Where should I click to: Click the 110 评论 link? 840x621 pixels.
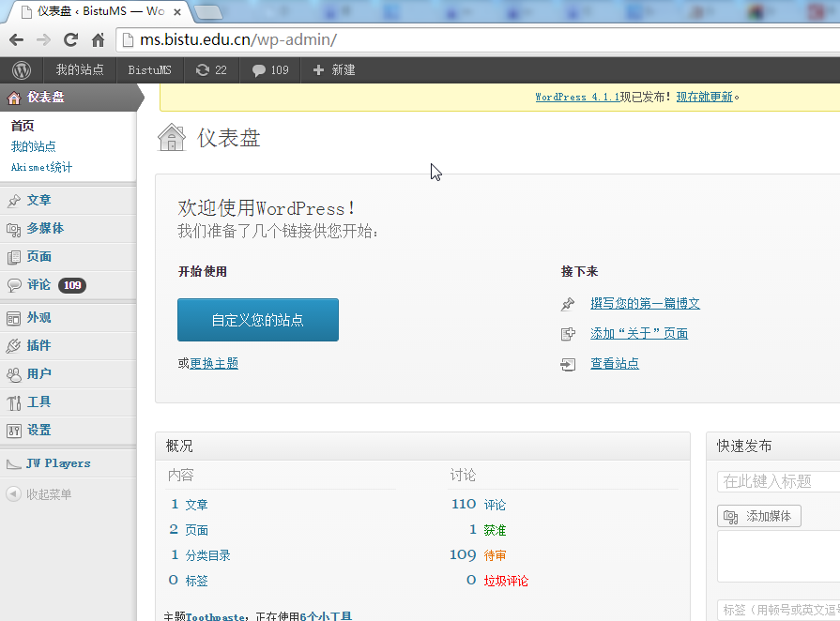tap(479, 505)
